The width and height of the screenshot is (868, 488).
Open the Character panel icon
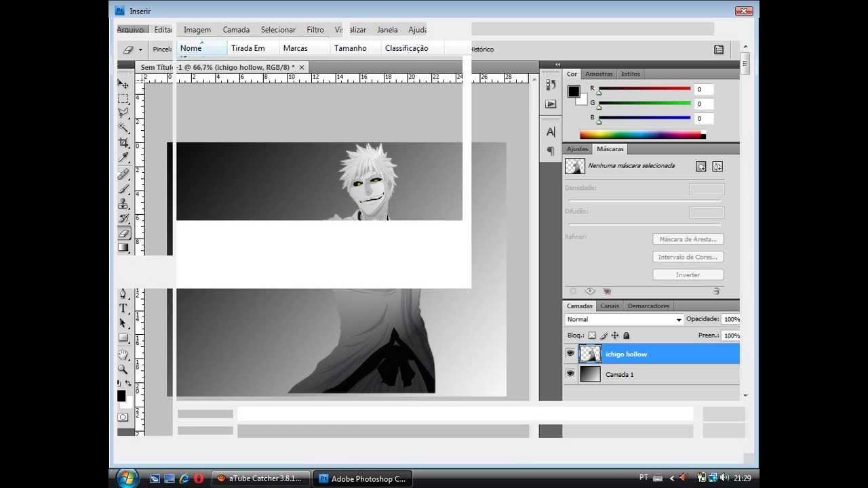coord(551,131)
